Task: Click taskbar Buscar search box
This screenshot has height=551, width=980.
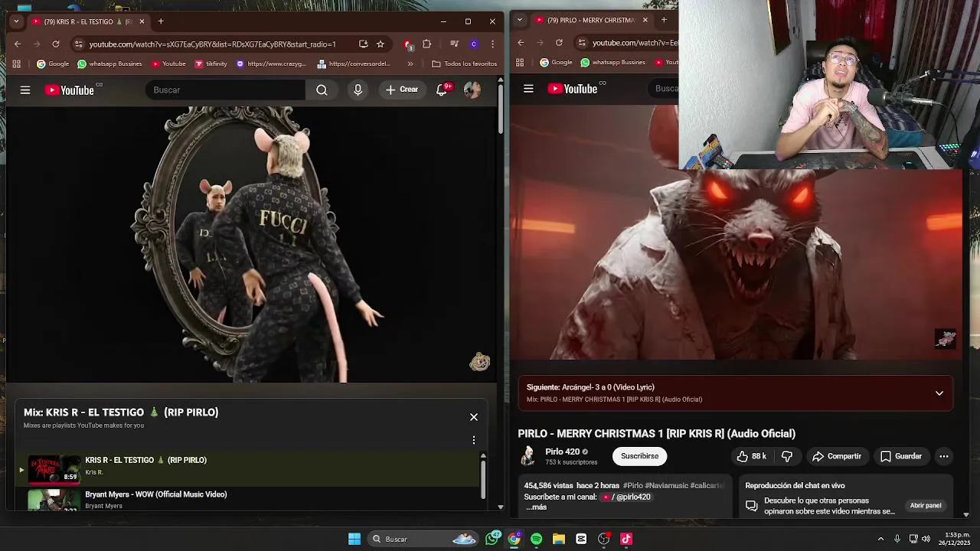Action: (x=424, y=539)
